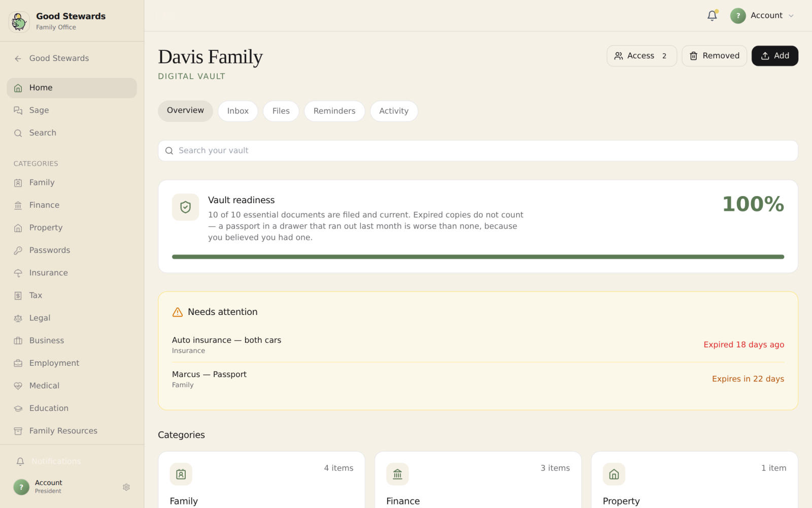Click the magnifier icon in vault search
Screen dimensions: 812x508
coord(170,151)
